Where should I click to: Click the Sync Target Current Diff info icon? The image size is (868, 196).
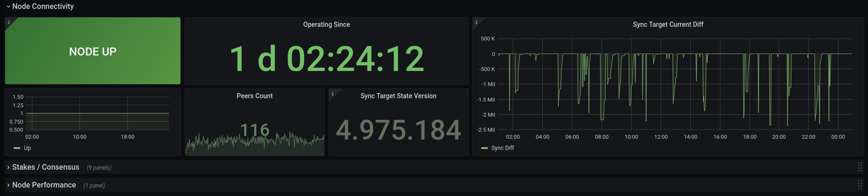click(x=476, y=22)
